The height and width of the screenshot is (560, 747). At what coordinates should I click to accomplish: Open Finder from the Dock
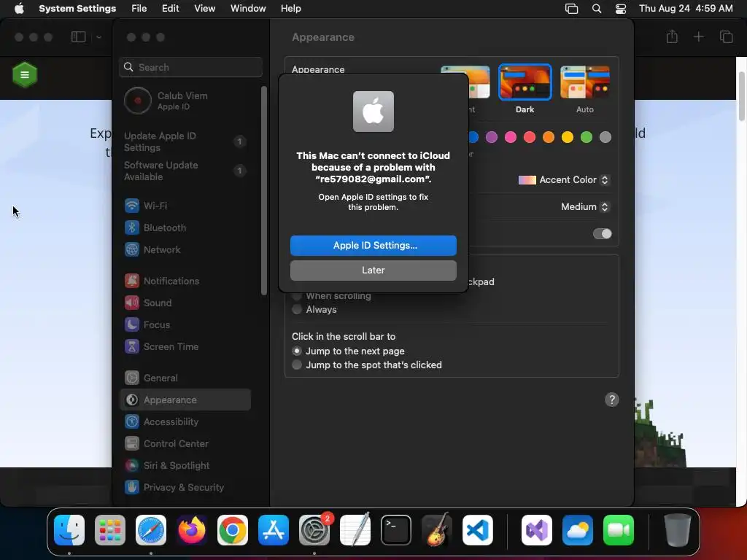69,530
